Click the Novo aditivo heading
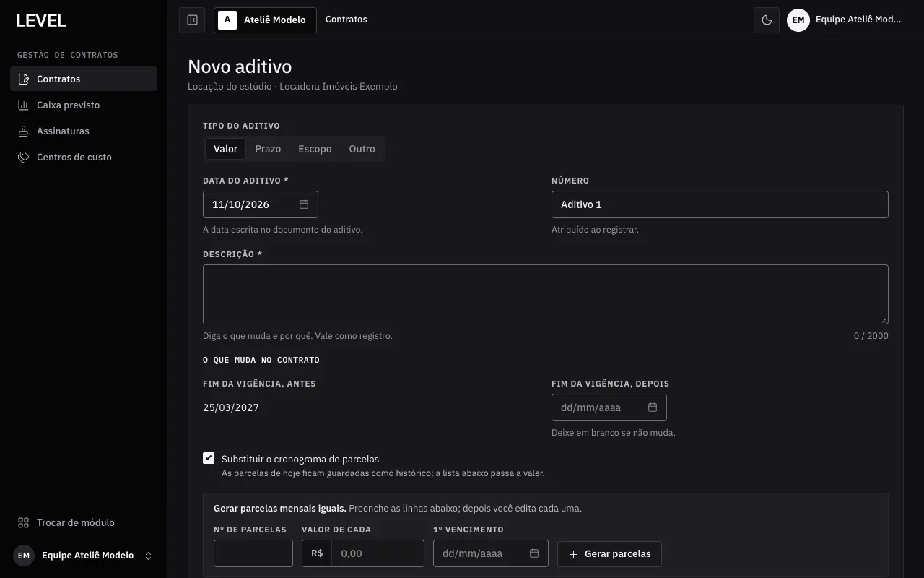The width and height of the screenshot is (924, 578). pos(240,66)
